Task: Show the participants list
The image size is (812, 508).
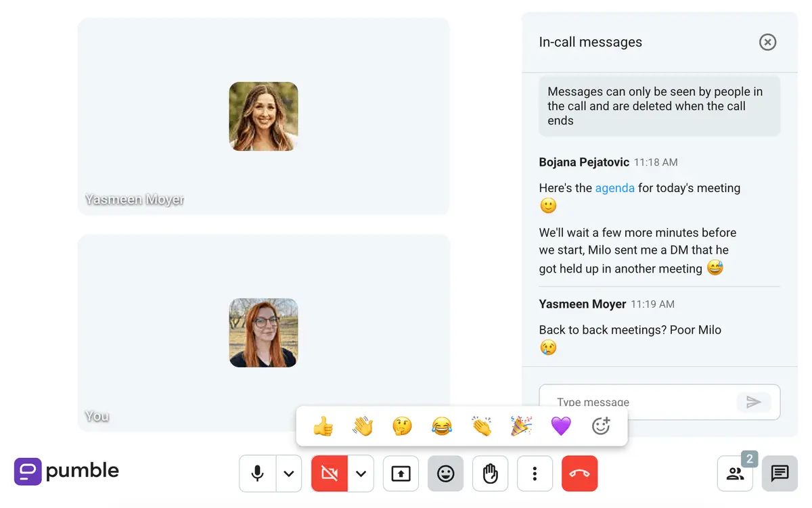Action: point(736,474)
